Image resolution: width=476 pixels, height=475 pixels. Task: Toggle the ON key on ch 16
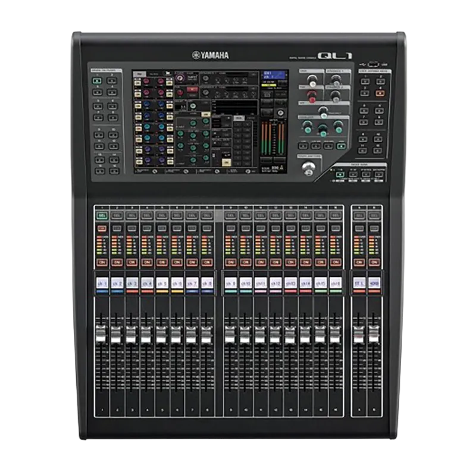(x=336, y=262)
